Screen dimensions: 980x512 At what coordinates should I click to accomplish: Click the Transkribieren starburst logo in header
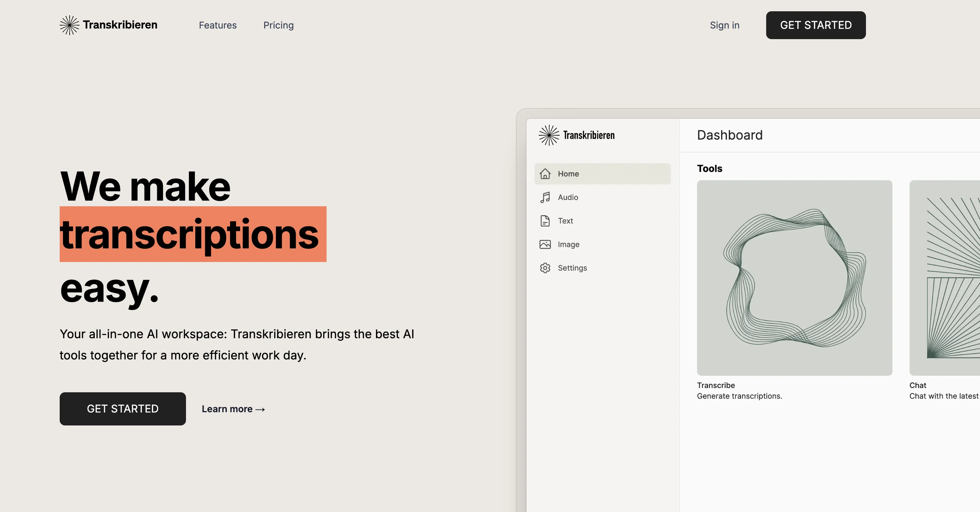[69, 25]
